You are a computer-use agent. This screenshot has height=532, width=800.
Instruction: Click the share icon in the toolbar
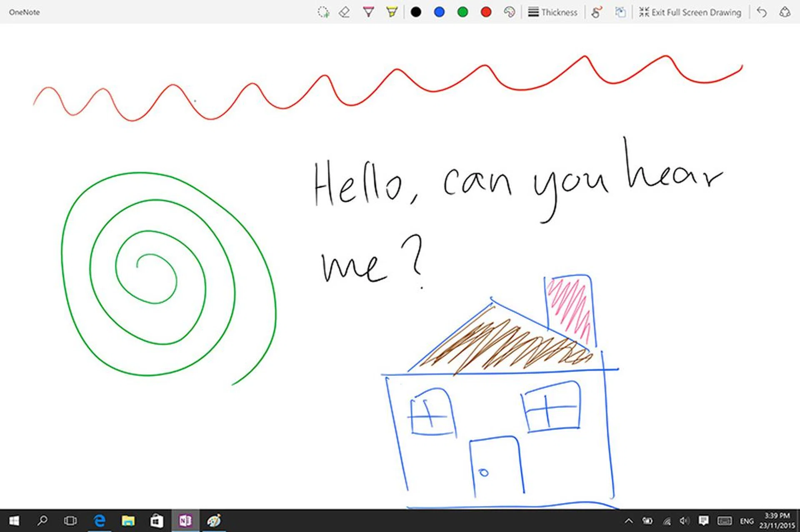[x=785, y=12]
